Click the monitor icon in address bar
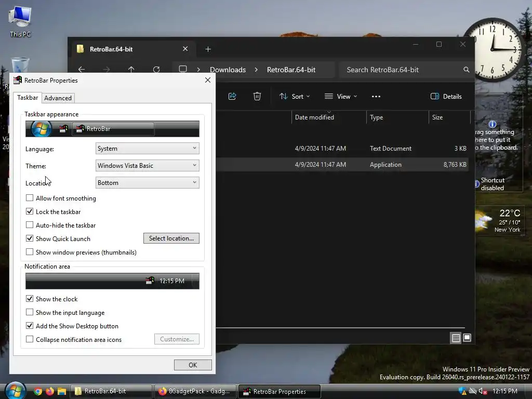 [x=183, y=69]
